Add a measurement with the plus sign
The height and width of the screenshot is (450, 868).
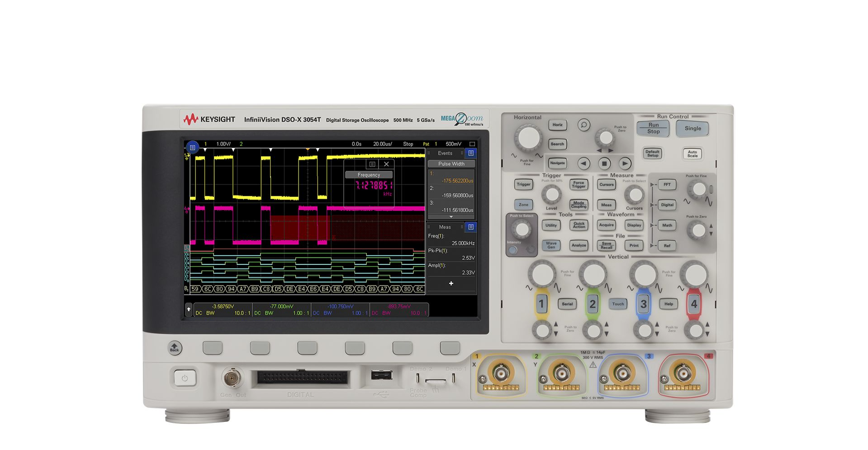tap(451, 283)
